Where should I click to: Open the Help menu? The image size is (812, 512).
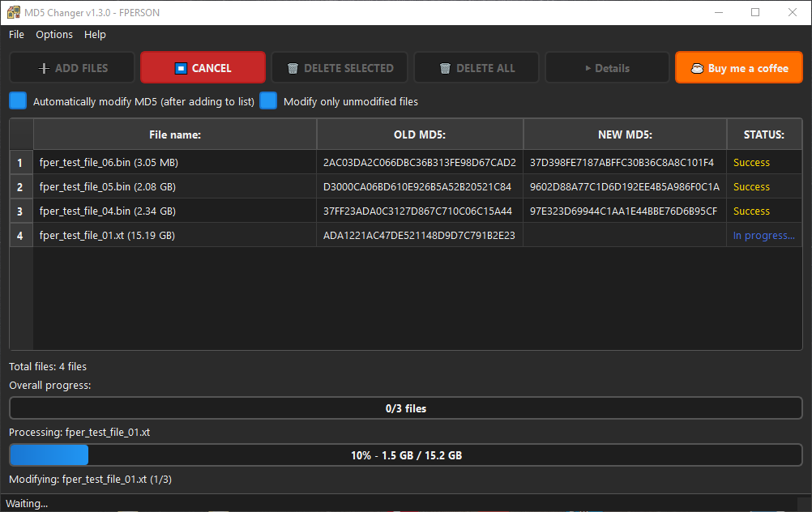pyautogui.click(x=95, y=35)
